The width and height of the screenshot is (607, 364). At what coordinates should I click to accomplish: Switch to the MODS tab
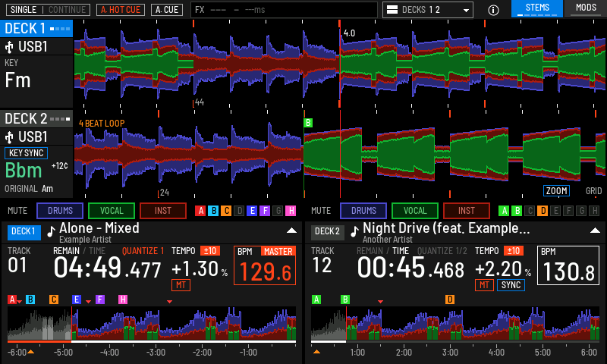586,8
